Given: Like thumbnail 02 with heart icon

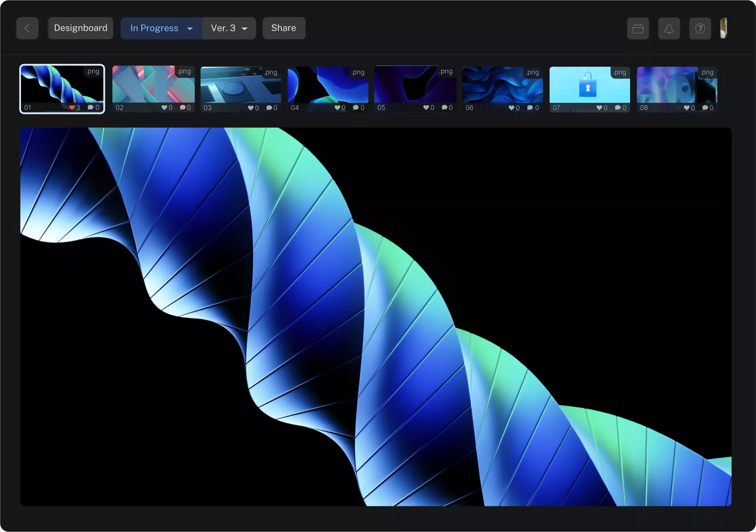Looking at the screenshot, I should click(164, 108).
